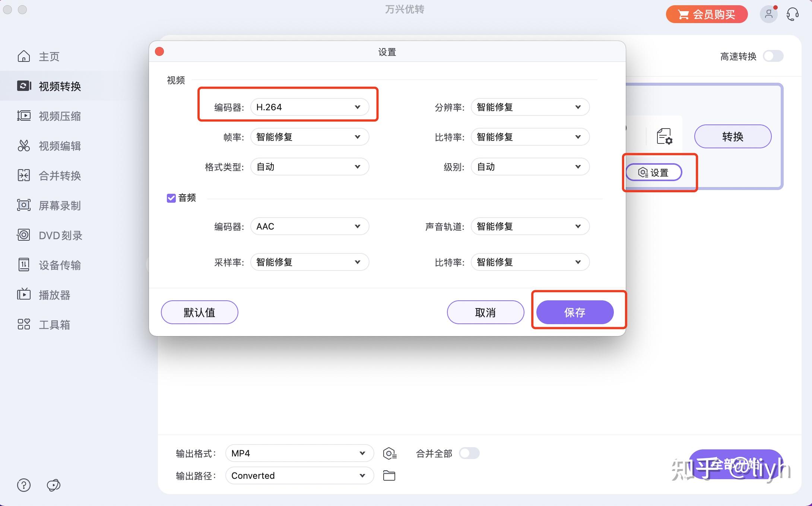Image resolution: width=812 pixels, height=506 pixels.
Task: Select 视频编辑 from the sidebar
Action: [60, 146]
